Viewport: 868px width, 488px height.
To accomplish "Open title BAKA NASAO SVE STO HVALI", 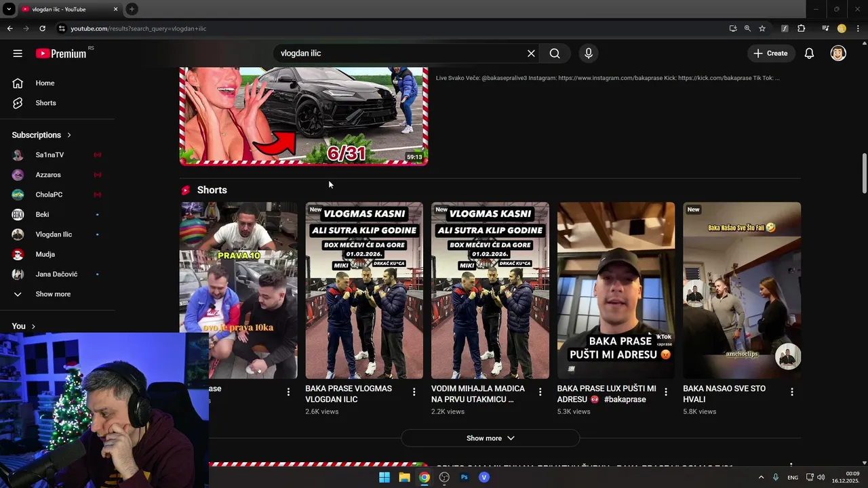I will tap(724, 394).
